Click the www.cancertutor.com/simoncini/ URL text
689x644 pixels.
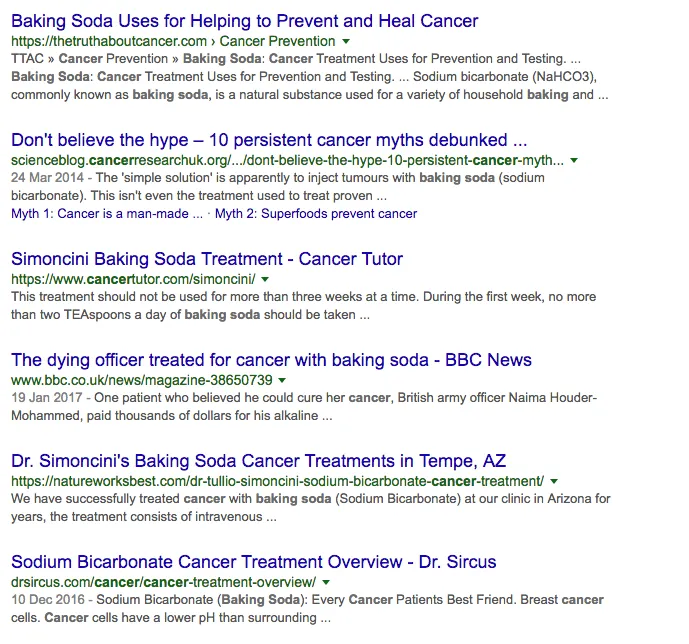pyautogui.click(x=133, y=279)
